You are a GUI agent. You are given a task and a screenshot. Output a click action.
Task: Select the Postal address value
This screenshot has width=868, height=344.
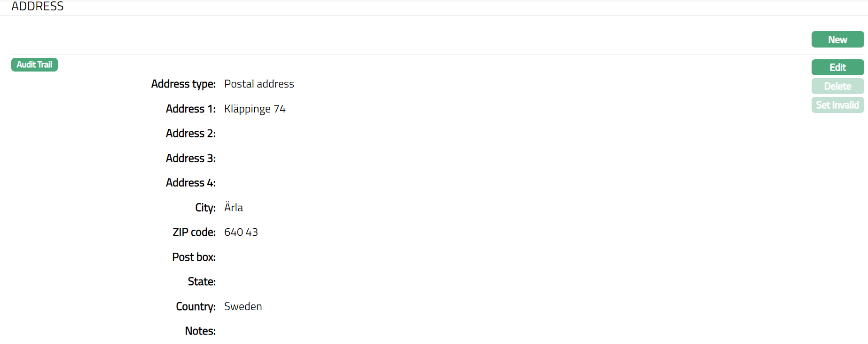coord(259,84)
